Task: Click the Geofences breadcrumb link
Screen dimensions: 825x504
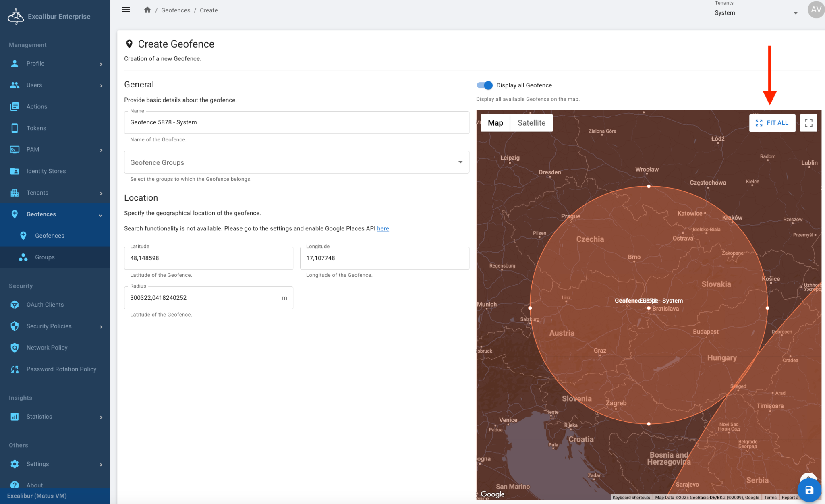Action: tap(176, 10)
